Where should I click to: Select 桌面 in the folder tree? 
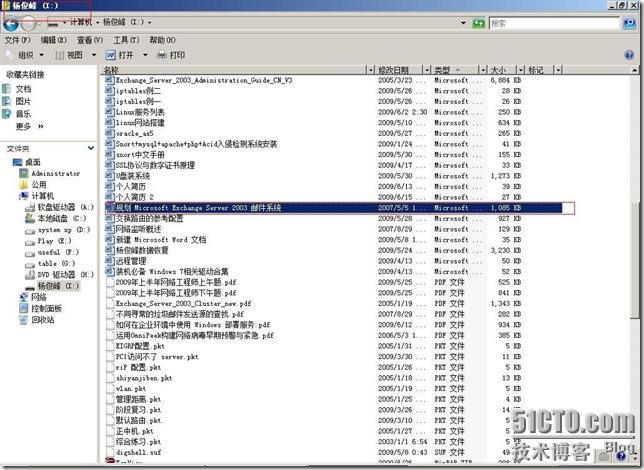[33, 162]
